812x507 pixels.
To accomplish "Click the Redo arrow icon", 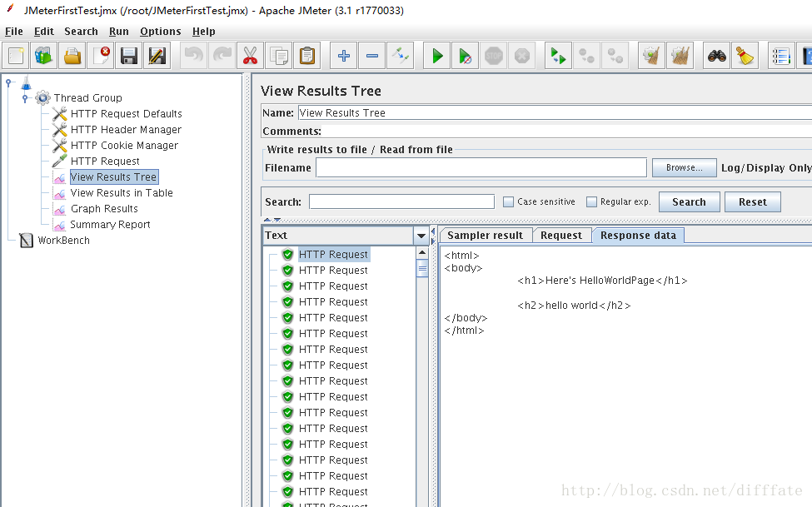I will 222,56.
